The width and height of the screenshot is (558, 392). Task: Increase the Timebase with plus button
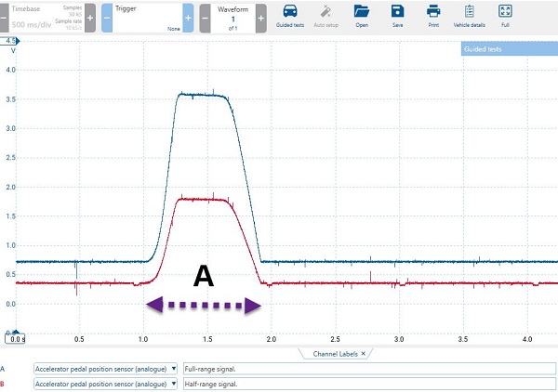[89, 18]
